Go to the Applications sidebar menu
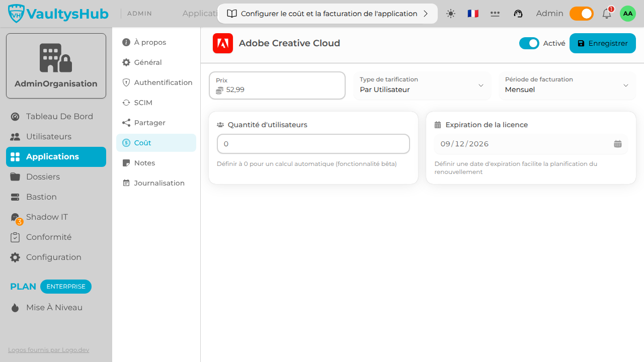644x362 pixels. pos(56,157)
